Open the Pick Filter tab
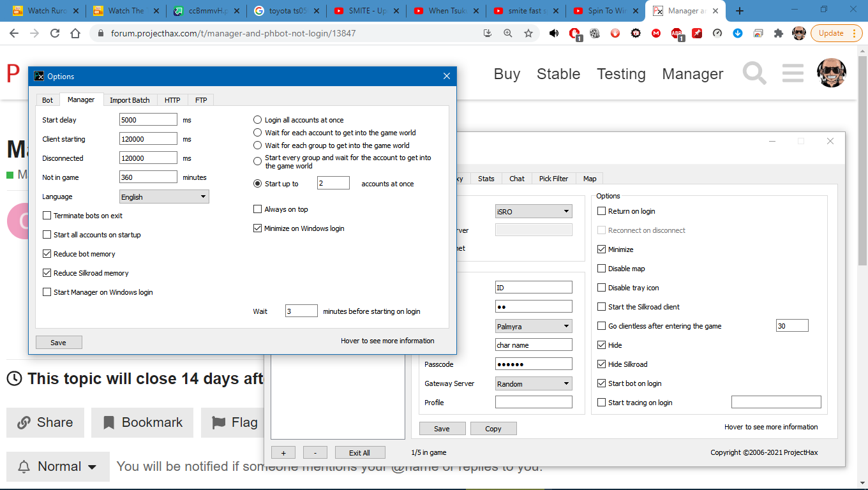 [553, 179]
